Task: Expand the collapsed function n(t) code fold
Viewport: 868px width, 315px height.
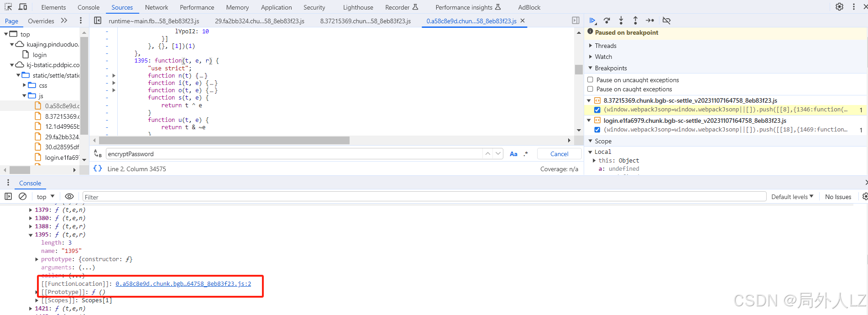Action: [x=114, y=76]
